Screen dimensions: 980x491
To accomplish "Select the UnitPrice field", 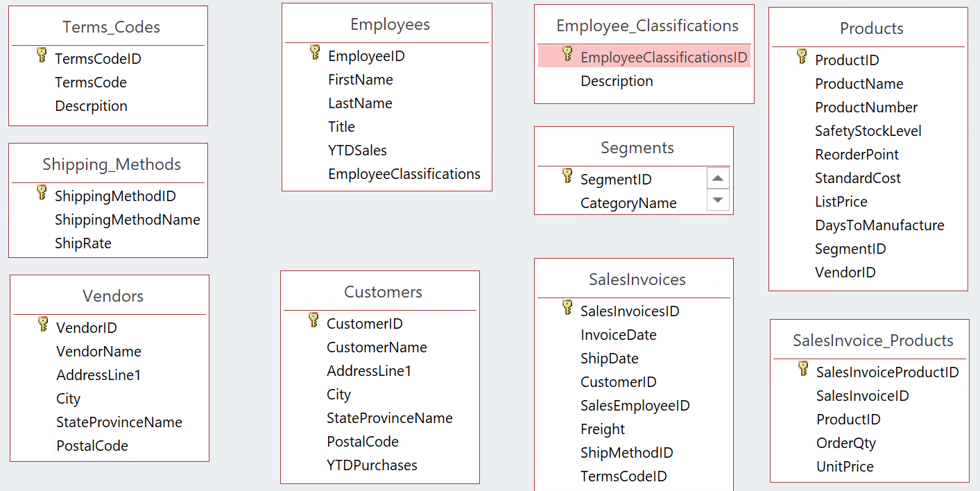I will pos(845,467).
